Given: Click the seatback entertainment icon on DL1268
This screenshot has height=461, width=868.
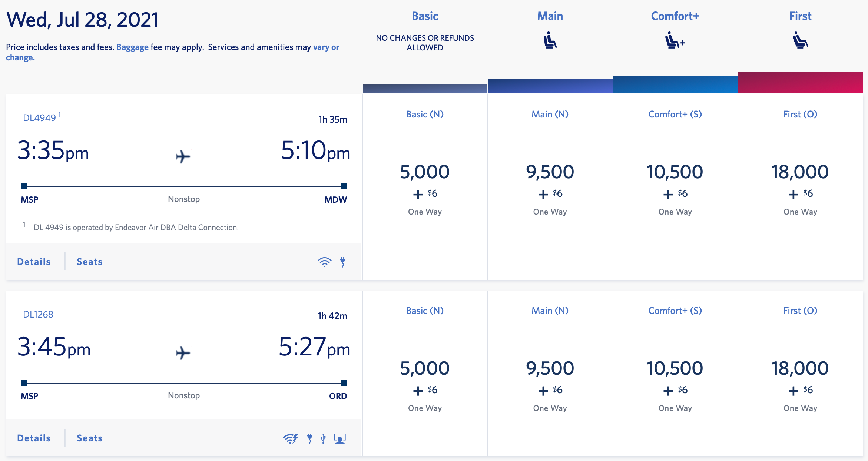Looking at the screenshot, I should pyautogui.click(x=340, y=438).
